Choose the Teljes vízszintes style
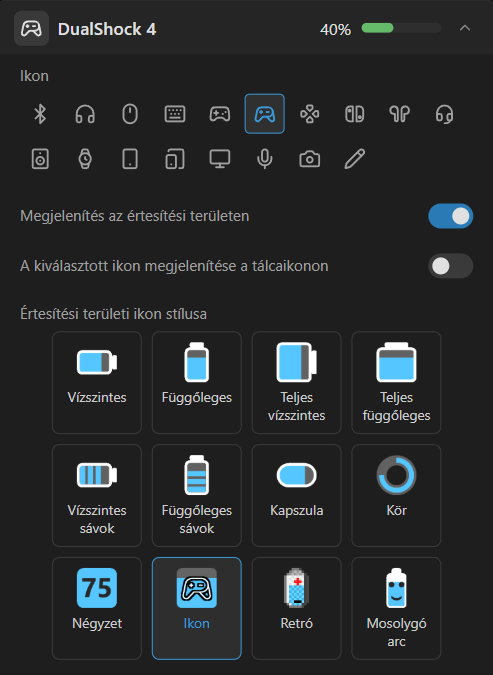The image size is (493, 675). tap(297, 382)
